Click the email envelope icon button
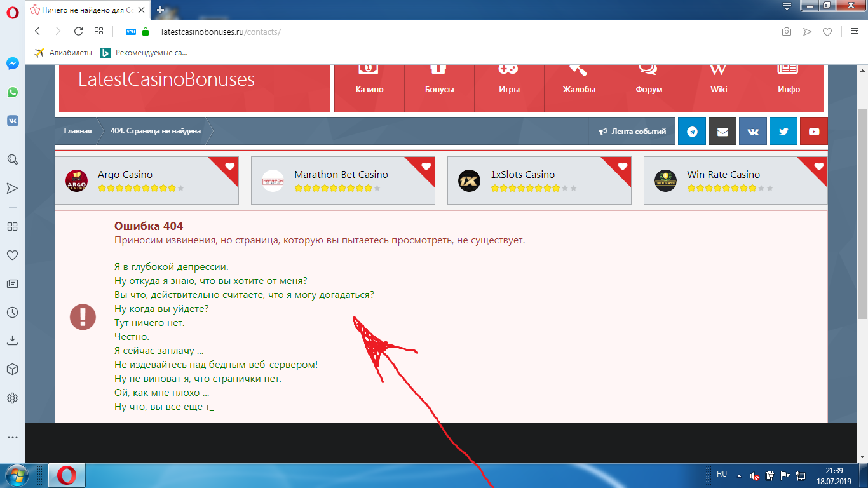 coord(722,132)
